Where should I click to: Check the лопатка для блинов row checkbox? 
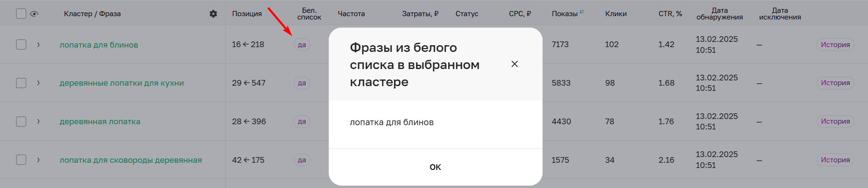pyautogui.click(x=21, y=45)
